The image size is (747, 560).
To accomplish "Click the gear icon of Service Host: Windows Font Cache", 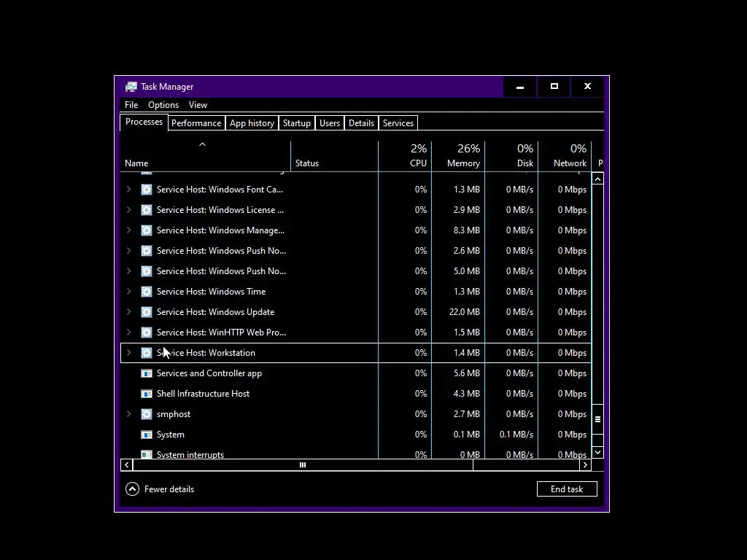I will [147, 190].
